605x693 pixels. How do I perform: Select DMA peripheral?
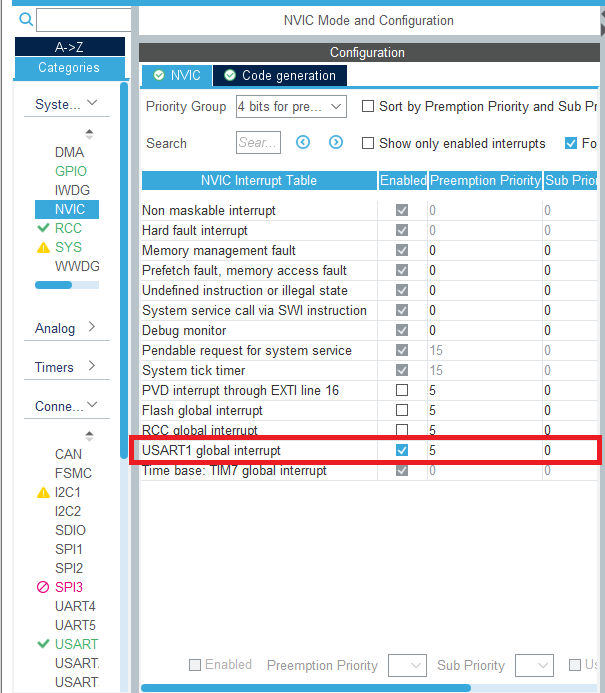[69, 152]
